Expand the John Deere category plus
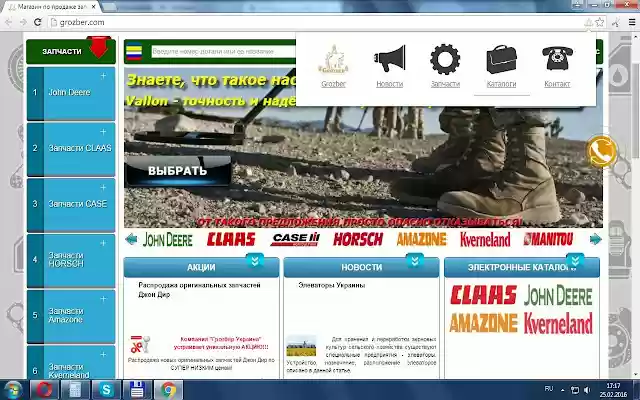The height and width of the screenshot is (400, 640). click(103, 76)
